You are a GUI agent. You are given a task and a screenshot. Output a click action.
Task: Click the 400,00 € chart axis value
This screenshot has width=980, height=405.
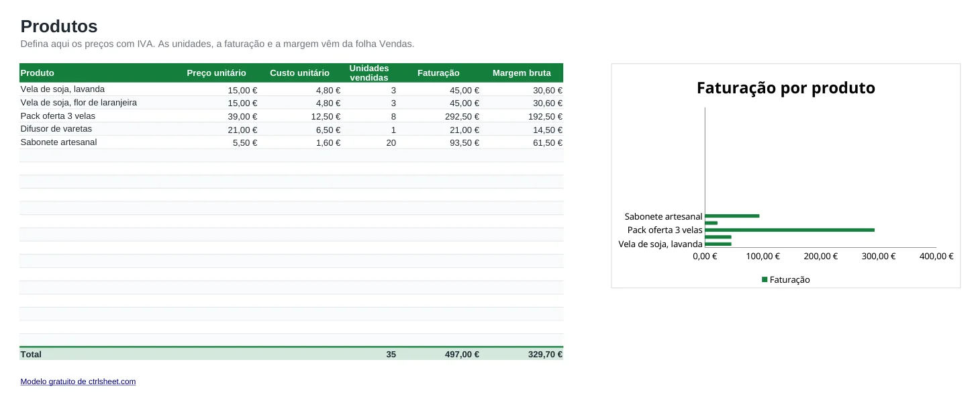tap(936, 256)
